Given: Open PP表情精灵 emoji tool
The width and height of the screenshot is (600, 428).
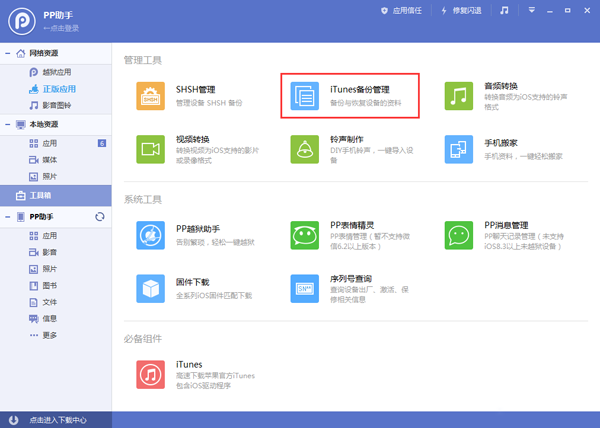Looking at the screenshot, I should click(304, 235).
